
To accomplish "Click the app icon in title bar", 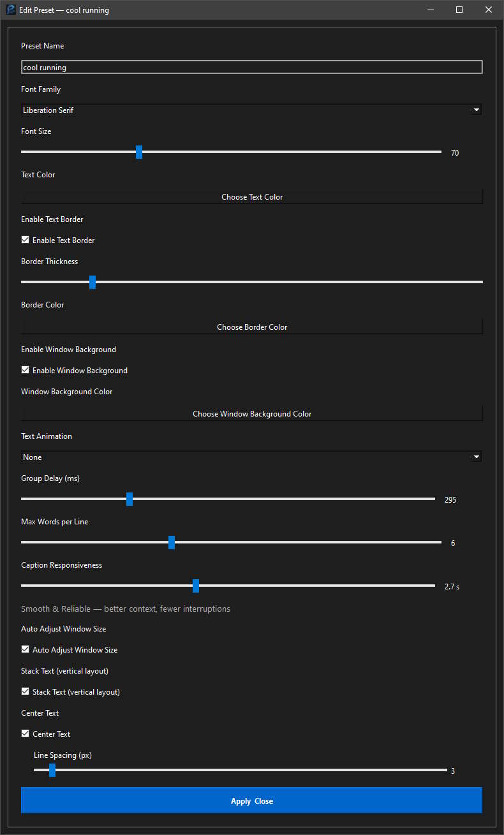I will (11, 10).
